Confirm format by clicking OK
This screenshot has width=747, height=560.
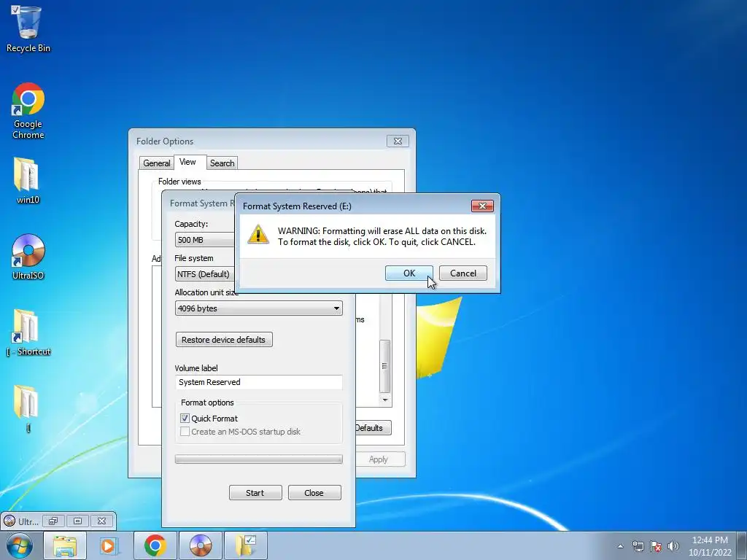point(409,273)
